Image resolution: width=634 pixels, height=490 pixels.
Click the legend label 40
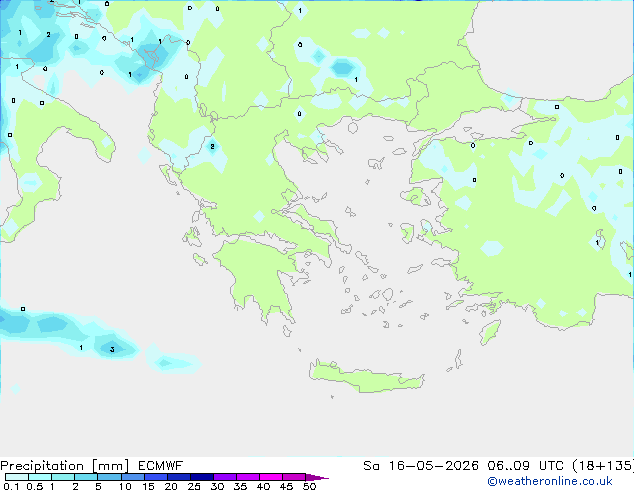(263, 486)
